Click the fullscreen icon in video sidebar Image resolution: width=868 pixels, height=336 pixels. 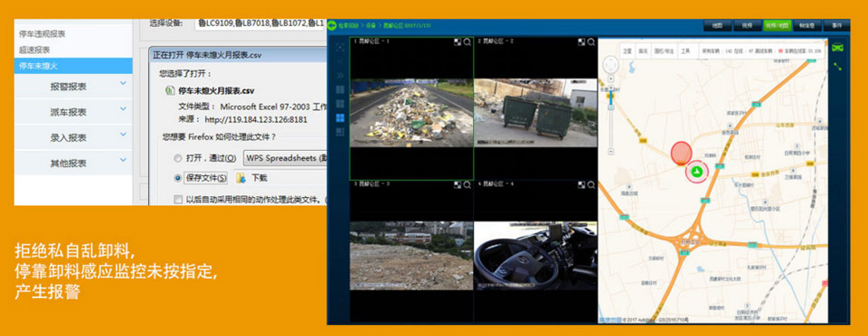click(340, 48)
